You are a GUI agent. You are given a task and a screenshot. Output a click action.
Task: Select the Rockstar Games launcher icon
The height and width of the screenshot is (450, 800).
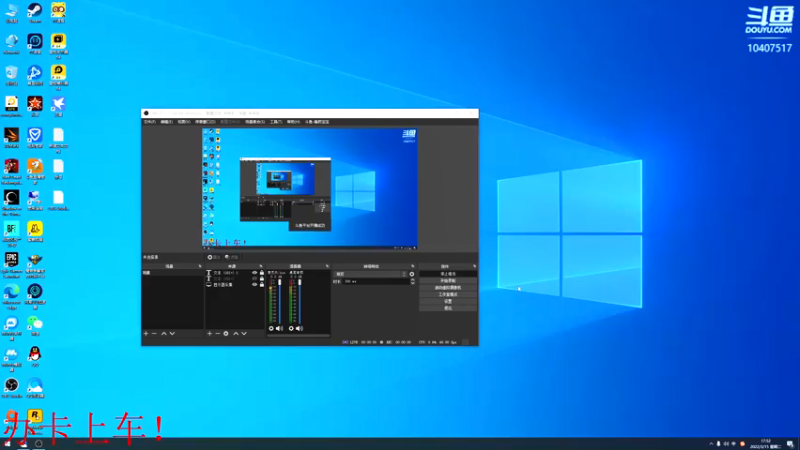coord(35,416)
